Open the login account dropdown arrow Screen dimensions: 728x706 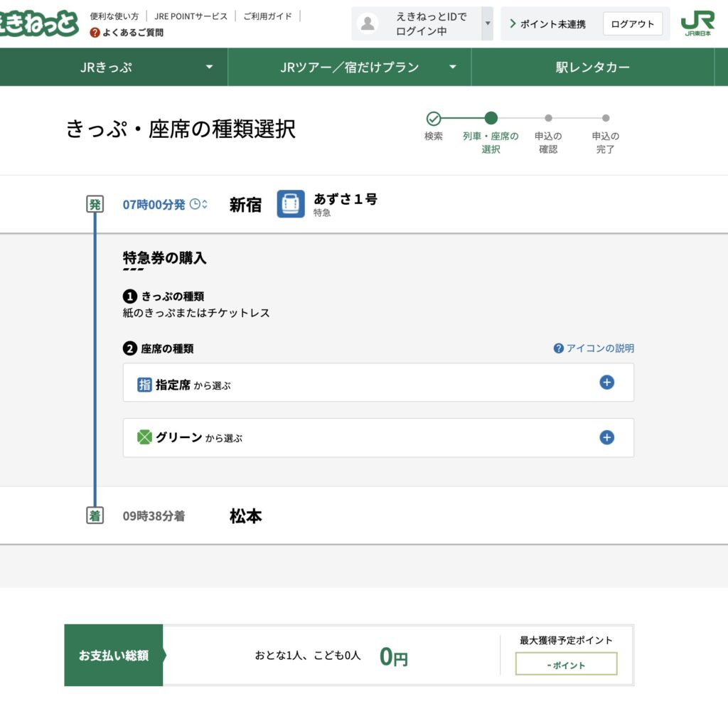488,23
